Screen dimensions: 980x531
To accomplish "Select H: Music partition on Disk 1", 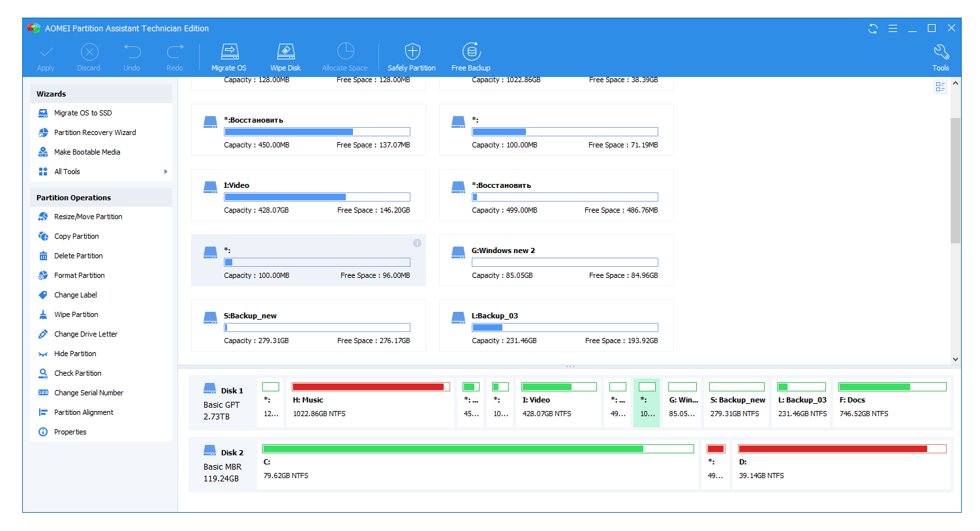I will click(x=371, y=402).
